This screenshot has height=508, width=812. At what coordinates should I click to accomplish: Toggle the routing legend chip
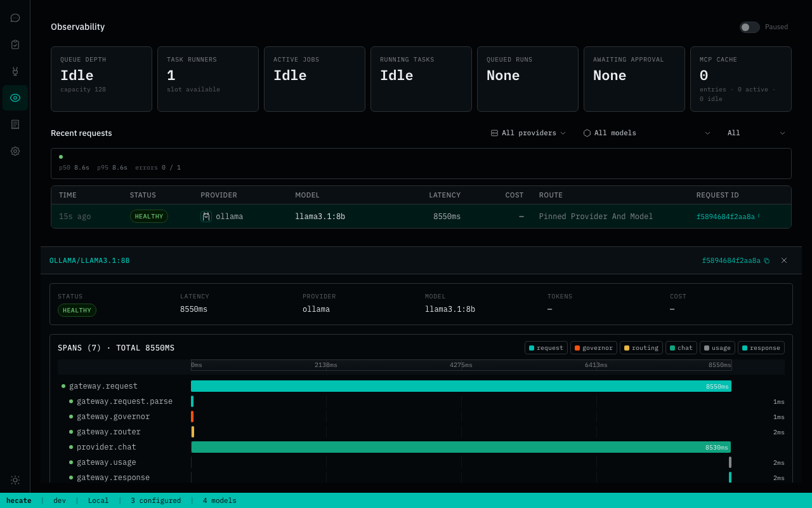[x=641, y=348]
